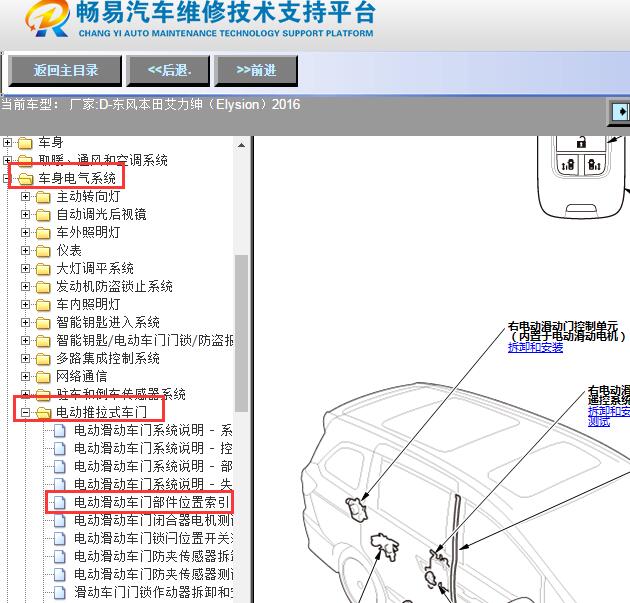Select the 车身 tree item
The height and width of the screenshot is (603, 630).
[51, 142]
